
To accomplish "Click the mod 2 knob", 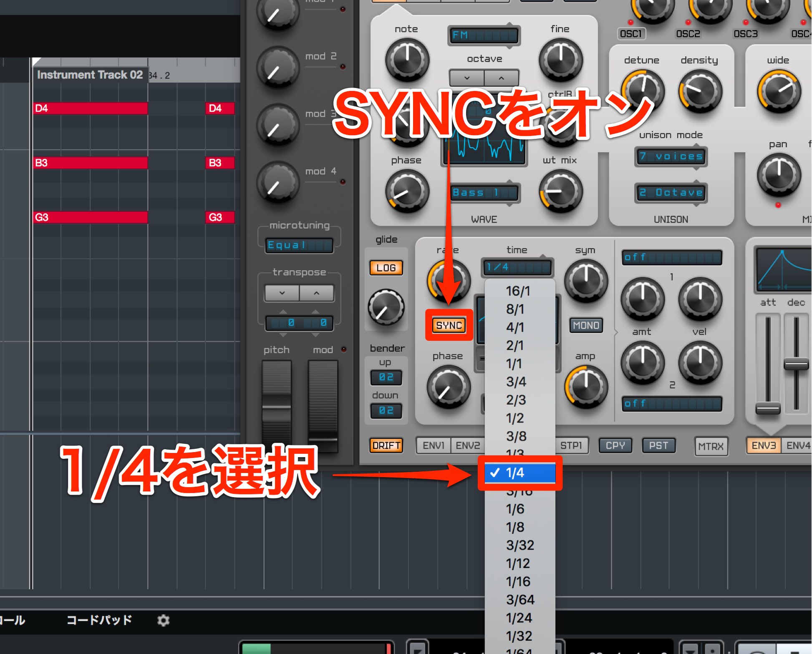I will [x=278, y=68].
